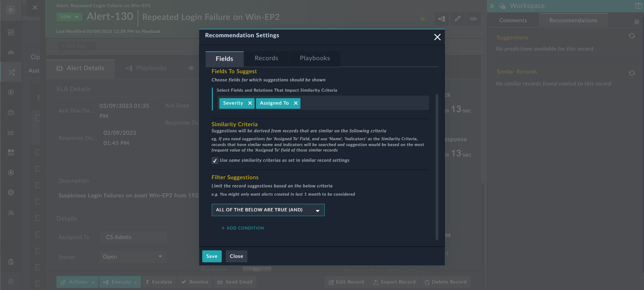Click the Close button in dialog
This screenshot has height=290, width=644.
pos(236,256)
